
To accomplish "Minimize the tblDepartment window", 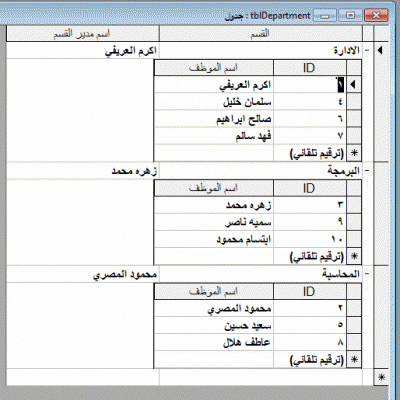I will click(325, 15).
